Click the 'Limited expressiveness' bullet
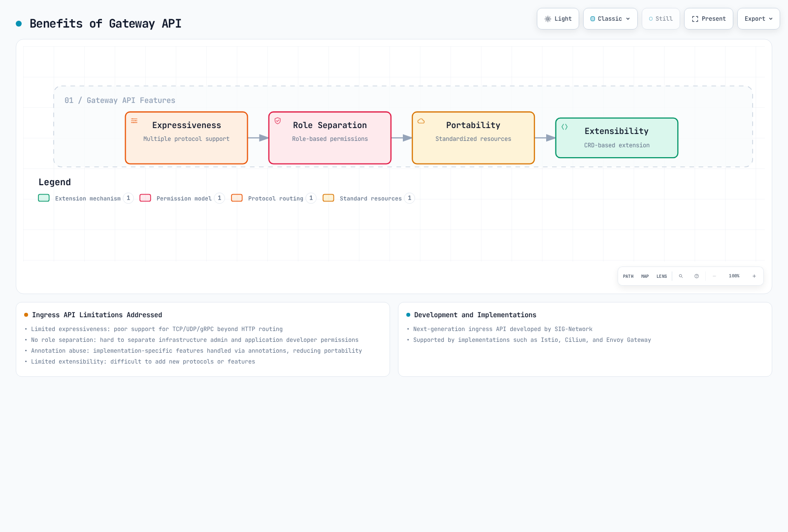The image size is (788, 532). point(157,329)
